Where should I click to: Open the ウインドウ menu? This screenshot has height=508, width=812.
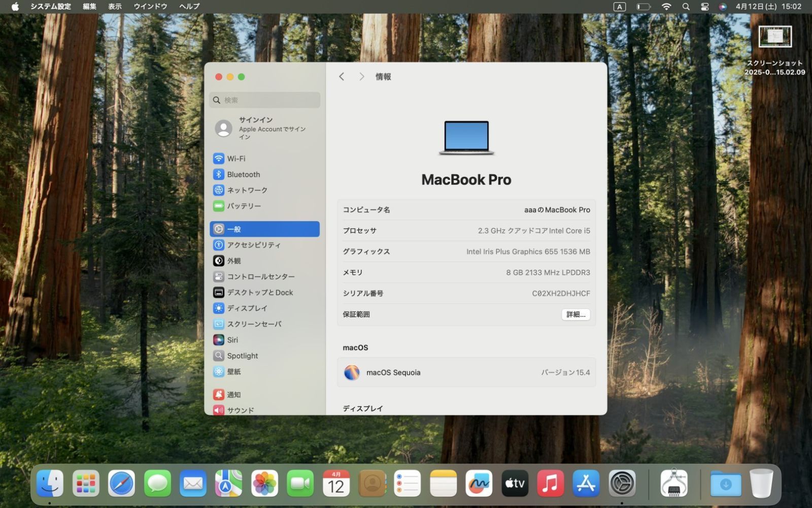150,7
